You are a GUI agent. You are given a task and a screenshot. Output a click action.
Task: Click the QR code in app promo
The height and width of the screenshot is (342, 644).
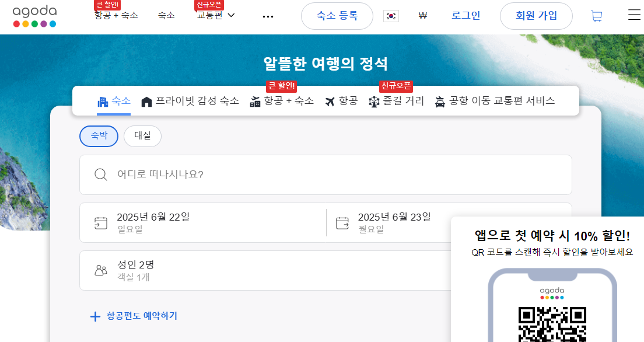click(x=552, y=324)
